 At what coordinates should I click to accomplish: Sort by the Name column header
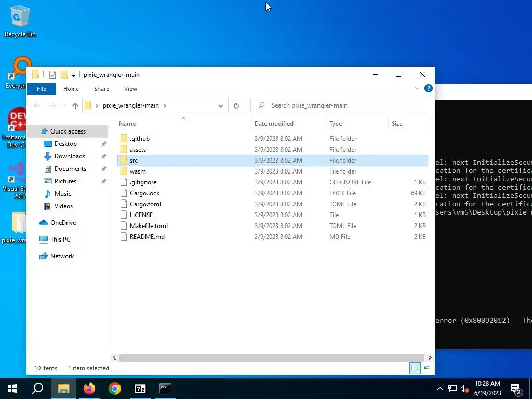click(x=183, y=124)
